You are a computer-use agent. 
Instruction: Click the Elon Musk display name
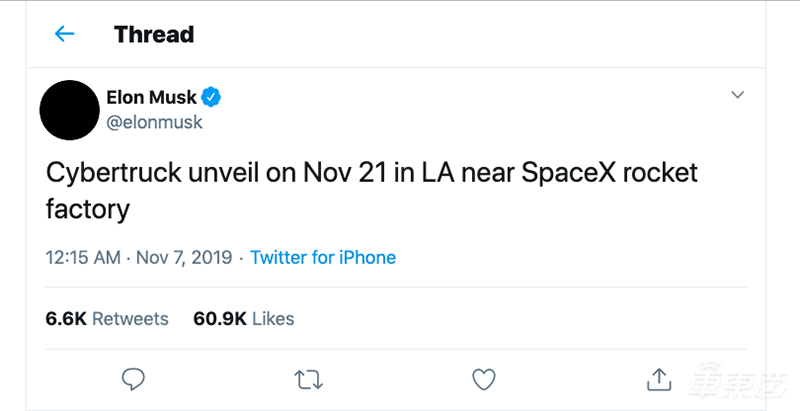point(151,96)
